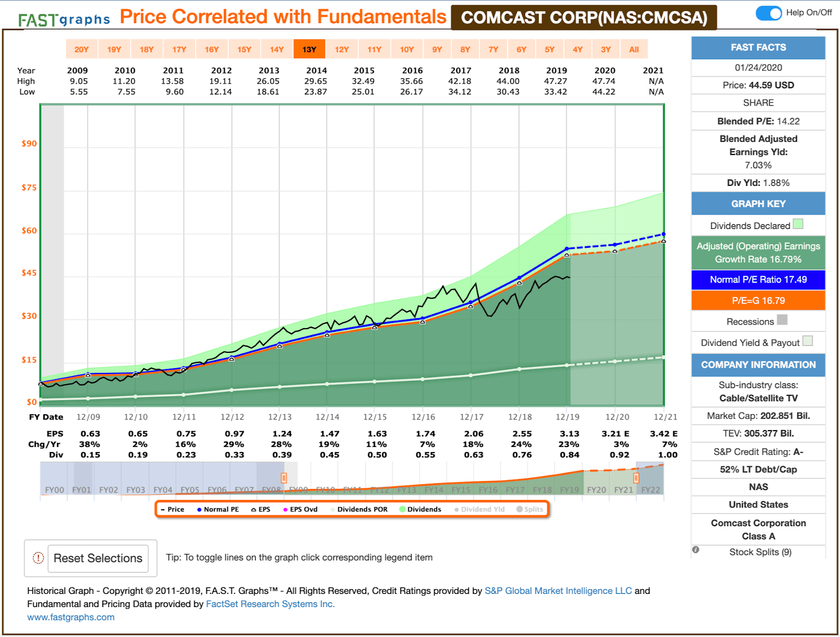Click the Blended P/E: 14.22 value
Screen dimensions: 840x637
point(759,121)
